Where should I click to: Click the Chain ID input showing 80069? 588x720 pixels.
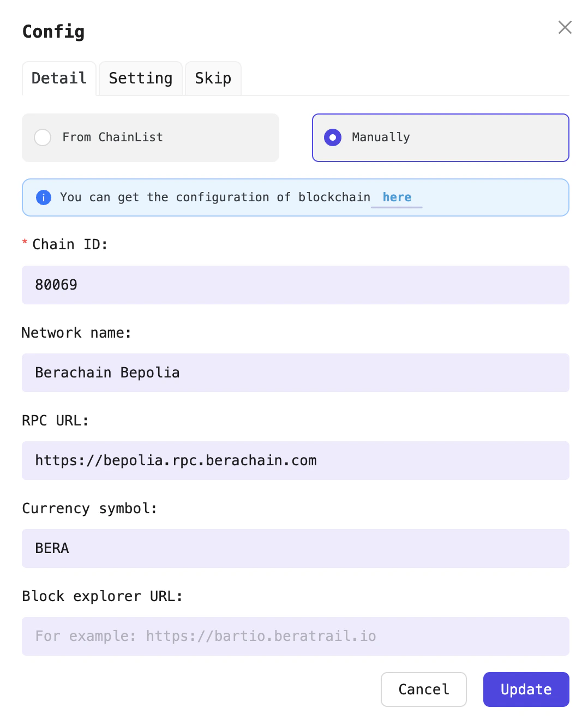click(x=295, y=285)
